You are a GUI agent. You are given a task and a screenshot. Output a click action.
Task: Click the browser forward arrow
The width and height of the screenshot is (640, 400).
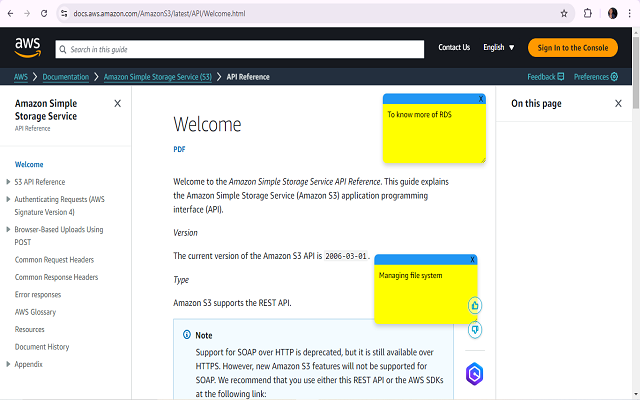click(x=27, y=13)
